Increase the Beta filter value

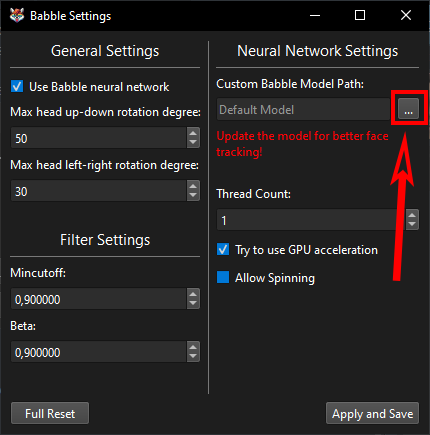[x=193, y=347]
